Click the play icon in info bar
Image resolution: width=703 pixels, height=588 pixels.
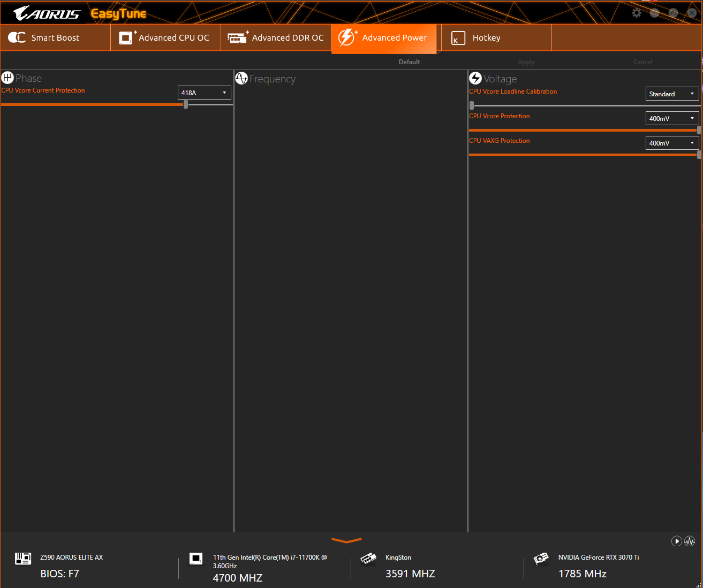(x=677, y=541)
